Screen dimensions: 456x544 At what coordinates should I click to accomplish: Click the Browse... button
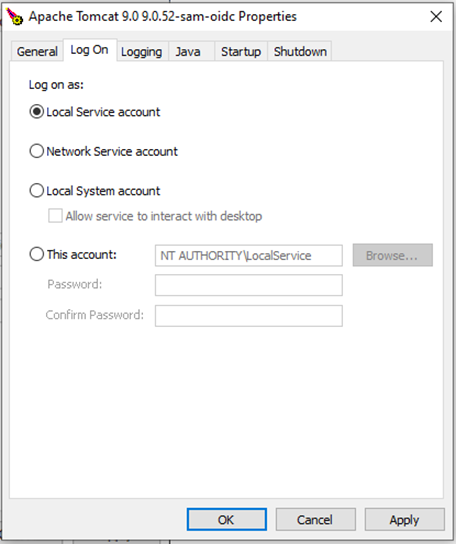(x=392, y=255)
